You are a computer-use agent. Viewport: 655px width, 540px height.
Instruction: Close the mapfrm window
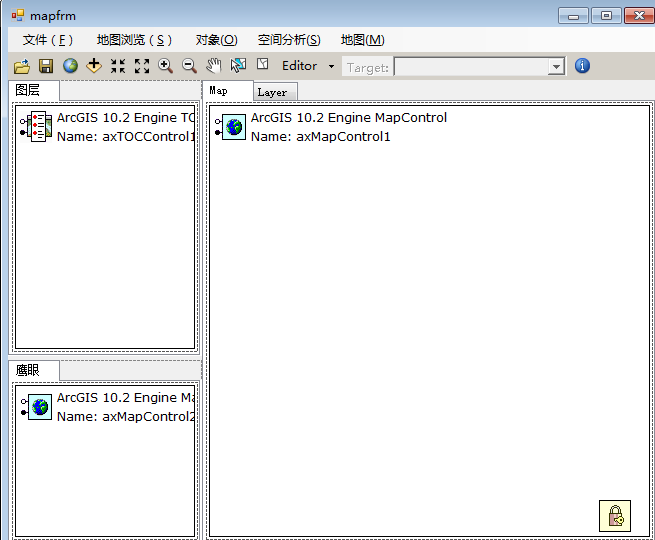point(639,16)
